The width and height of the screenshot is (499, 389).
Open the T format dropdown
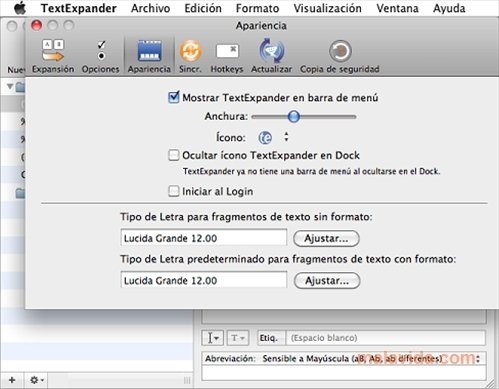click(x=238, y=338)
